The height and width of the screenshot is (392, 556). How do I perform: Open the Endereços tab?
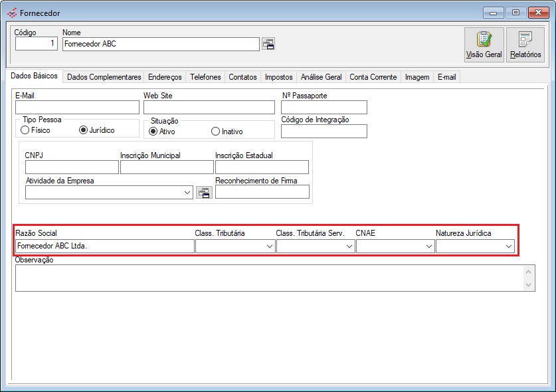pyautogui.click(x=165, y=77)
